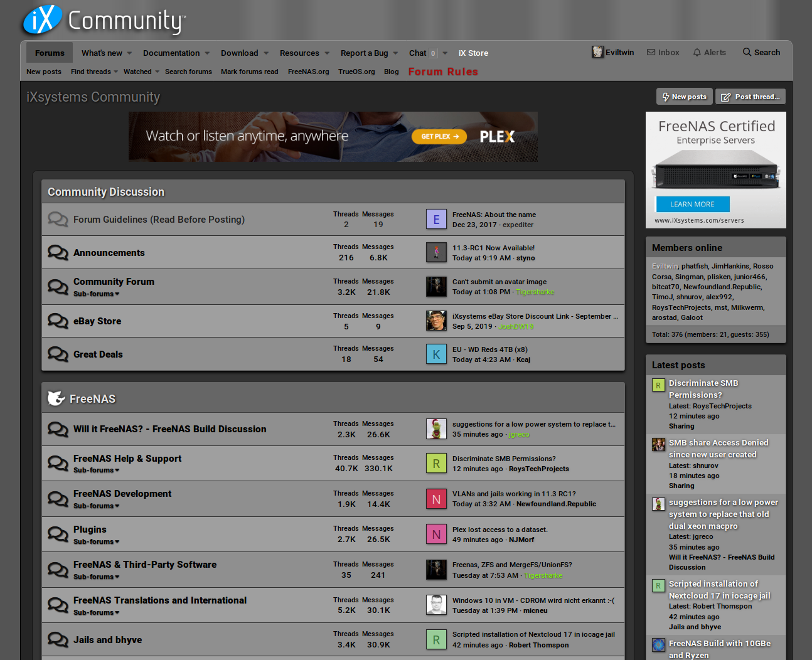This screenshot has width=812, height=660.
Task: Open Search forums in sub-navigation
Action: pyautogui.click(x=188, y=72)
